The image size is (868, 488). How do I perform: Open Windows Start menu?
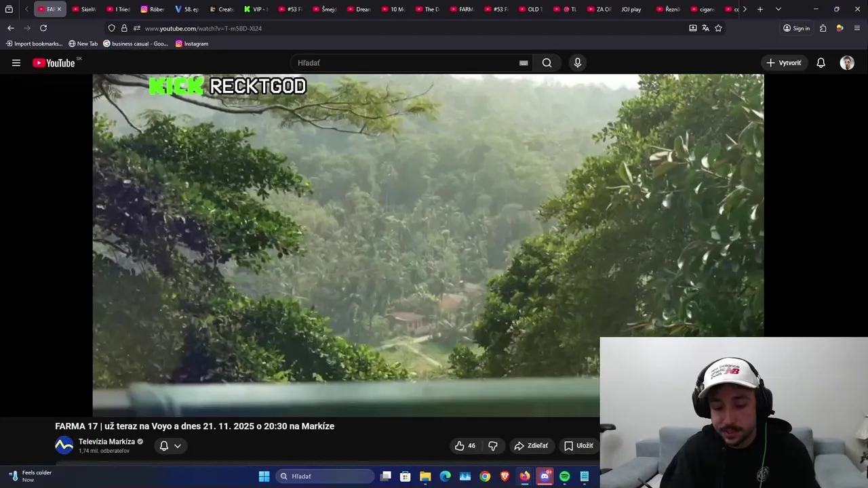tap(264, 476)
